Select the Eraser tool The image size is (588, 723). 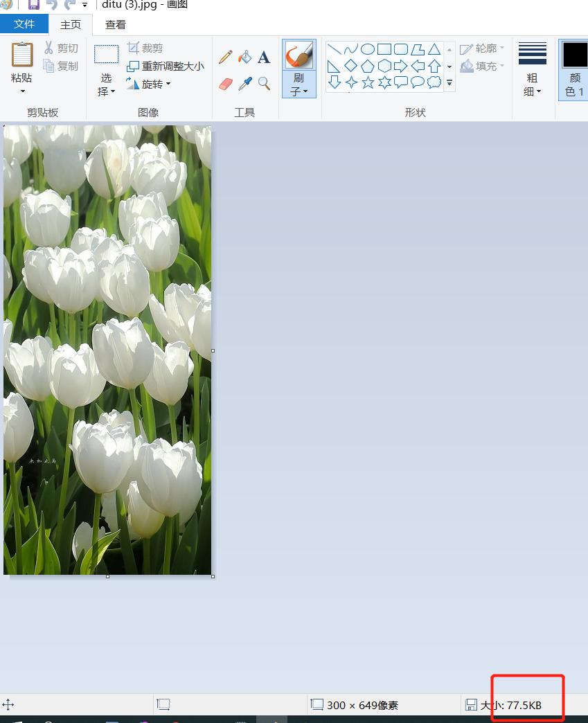[226, 84]
